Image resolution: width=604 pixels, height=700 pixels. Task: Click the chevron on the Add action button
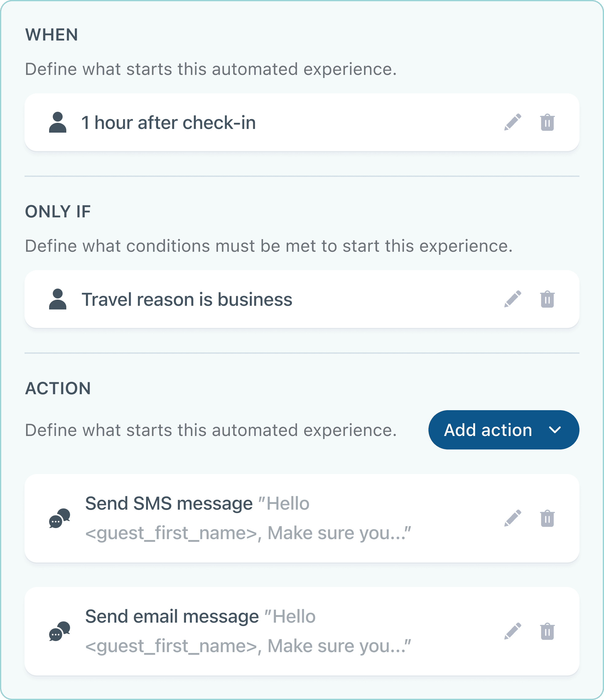[554, 430]
